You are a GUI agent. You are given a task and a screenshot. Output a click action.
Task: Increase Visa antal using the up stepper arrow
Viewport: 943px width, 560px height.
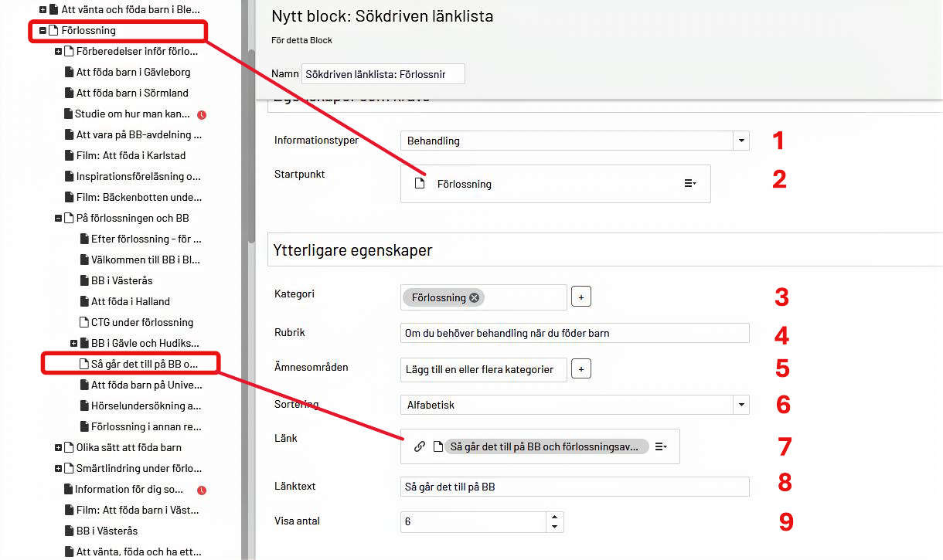(555, 518)
